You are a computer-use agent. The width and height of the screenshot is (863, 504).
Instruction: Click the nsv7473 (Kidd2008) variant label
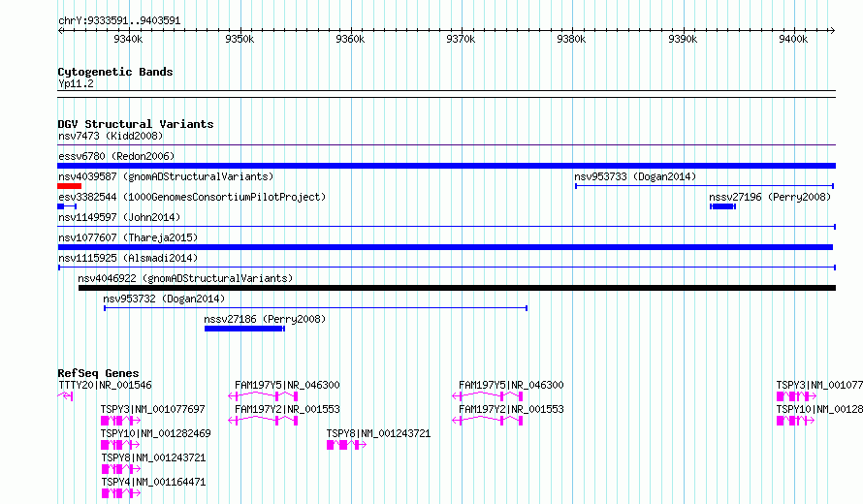tap(111, 136)
